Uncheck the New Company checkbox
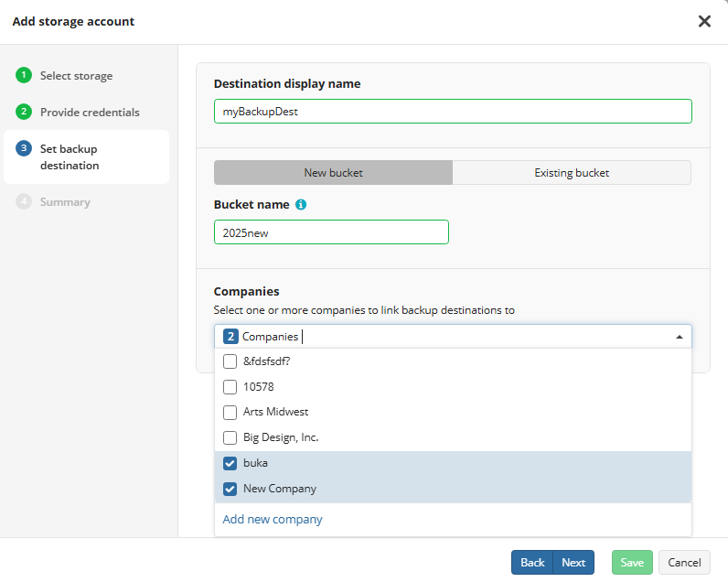The height and width of the screenshot is (582, 728). [x=230, y=489]
